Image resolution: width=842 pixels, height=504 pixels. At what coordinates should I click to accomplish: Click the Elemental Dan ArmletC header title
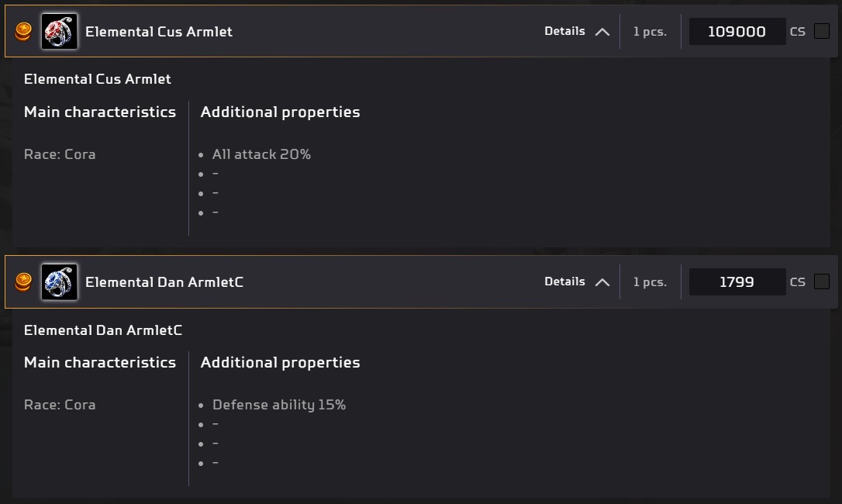pyautogui.click(x=164, y=282)
